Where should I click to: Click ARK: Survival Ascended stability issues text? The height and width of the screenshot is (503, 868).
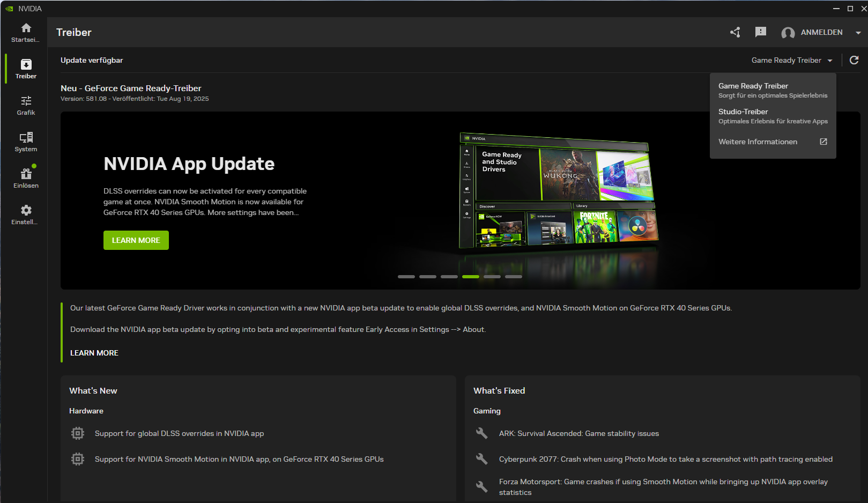(579, 433)
